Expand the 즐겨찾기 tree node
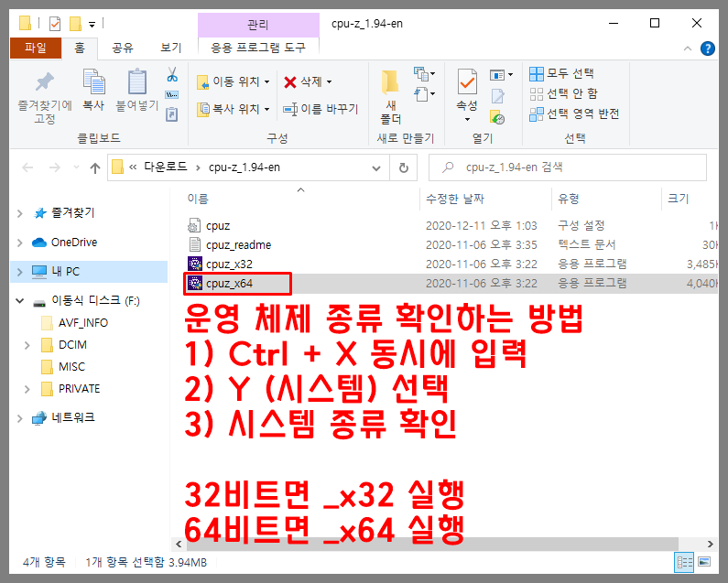728x583 pixels. click(20, 213)
